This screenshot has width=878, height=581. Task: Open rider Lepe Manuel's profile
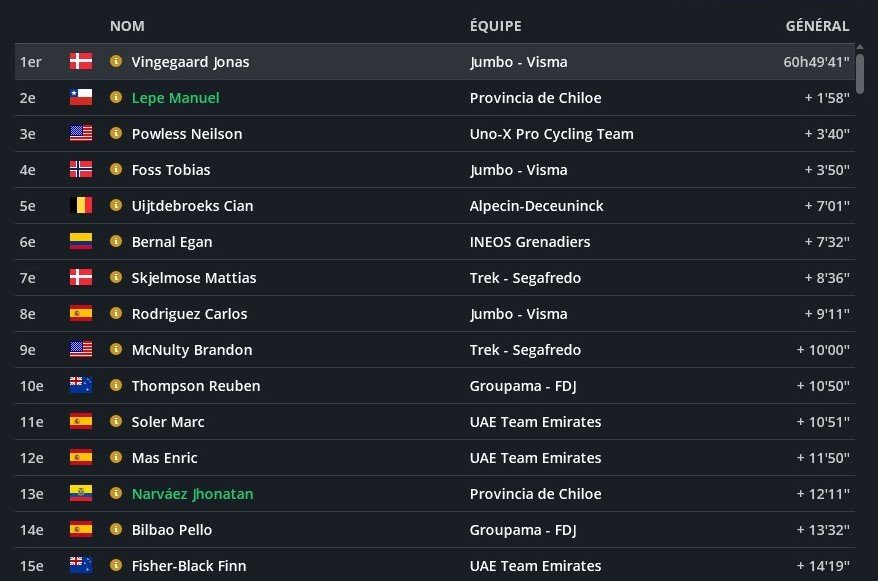point(176,98)
